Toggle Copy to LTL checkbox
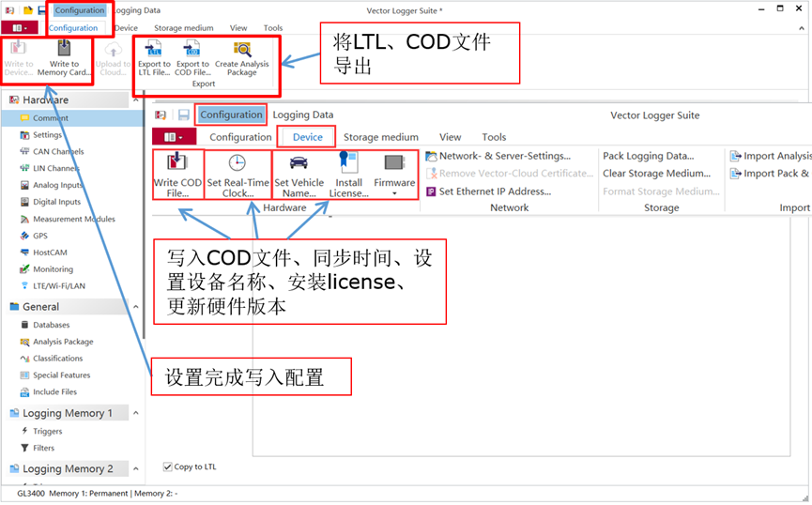Screen dimensions: 812x505 click(x=168, y=467)
